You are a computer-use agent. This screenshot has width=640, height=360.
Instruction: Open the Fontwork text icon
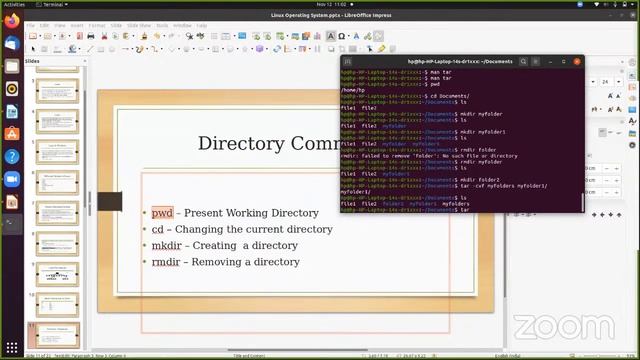coord(356,36)
